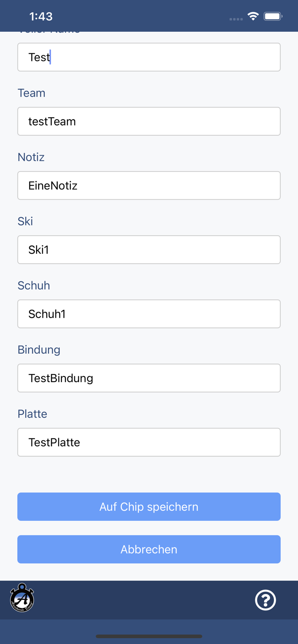Tap the battery indicator icon

coord(273,16)
